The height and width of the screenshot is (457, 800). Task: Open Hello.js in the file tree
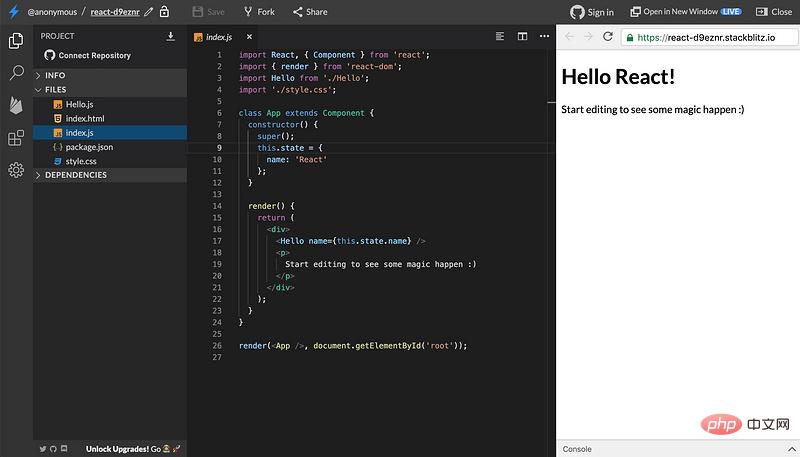(79, 104)
